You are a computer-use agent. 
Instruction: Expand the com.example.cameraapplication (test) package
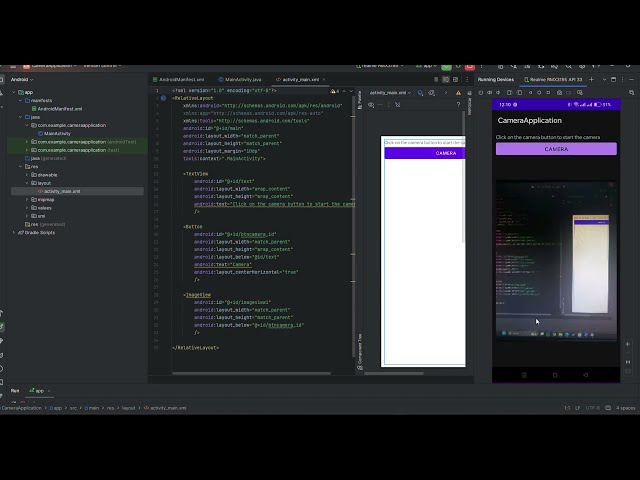[x=27, y=150]
